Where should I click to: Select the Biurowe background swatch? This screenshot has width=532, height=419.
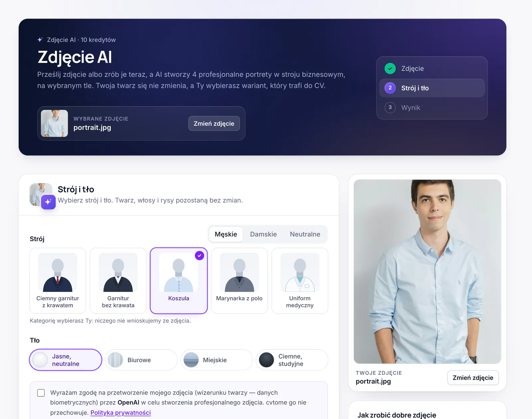pos(115,360)
